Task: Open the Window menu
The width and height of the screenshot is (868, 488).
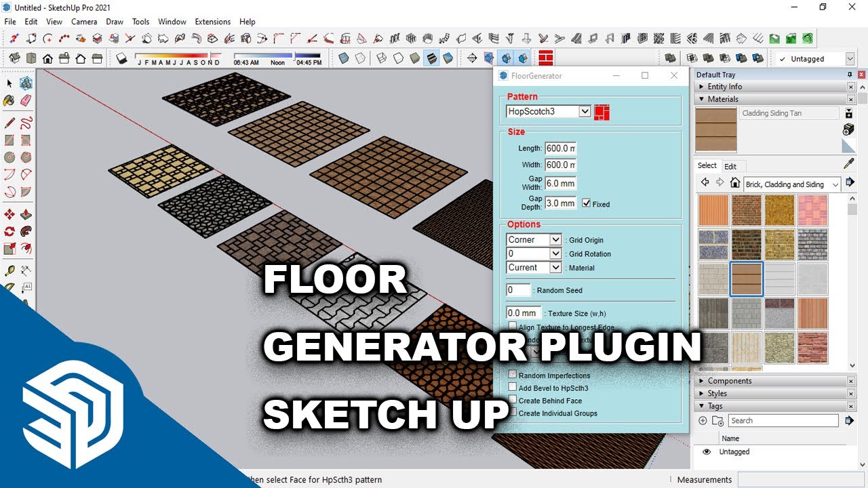Action: tap(172, 22)
